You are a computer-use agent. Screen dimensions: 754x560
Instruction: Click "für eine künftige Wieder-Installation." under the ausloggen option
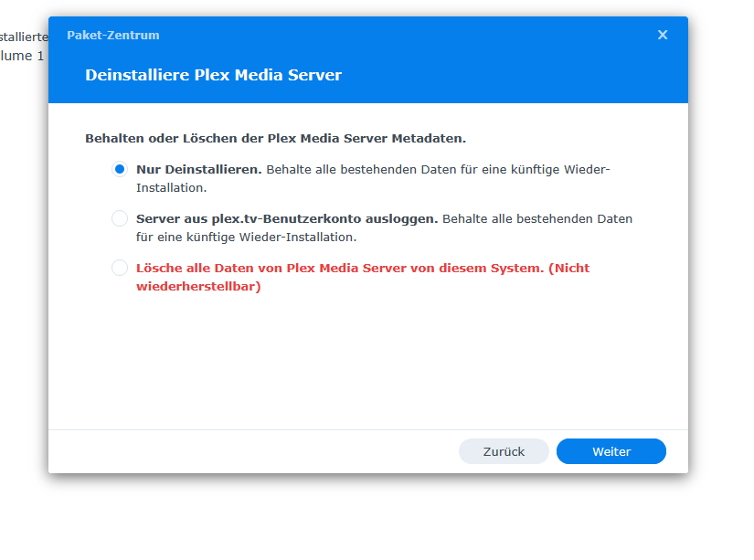(246, 237)
